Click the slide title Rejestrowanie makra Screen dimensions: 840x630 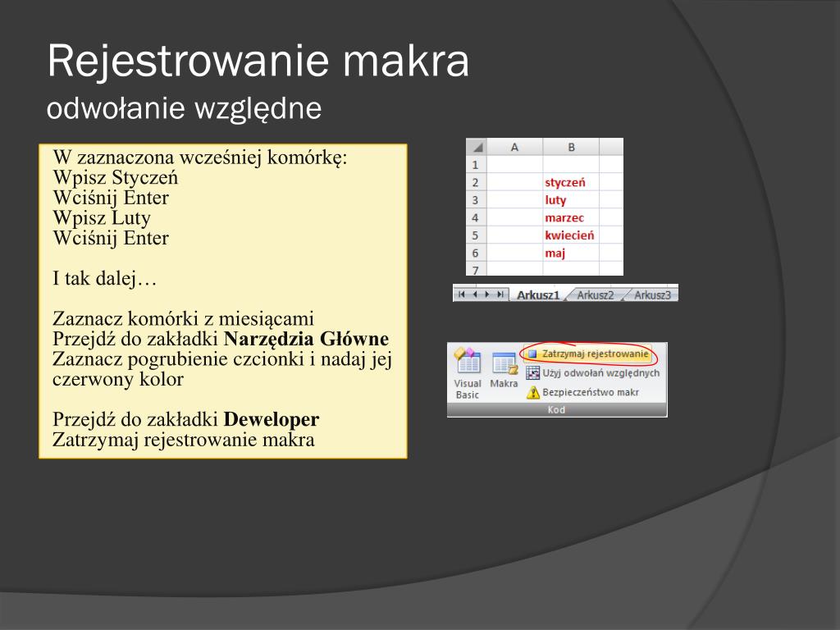pyautogui.click(x=258, y=61)
